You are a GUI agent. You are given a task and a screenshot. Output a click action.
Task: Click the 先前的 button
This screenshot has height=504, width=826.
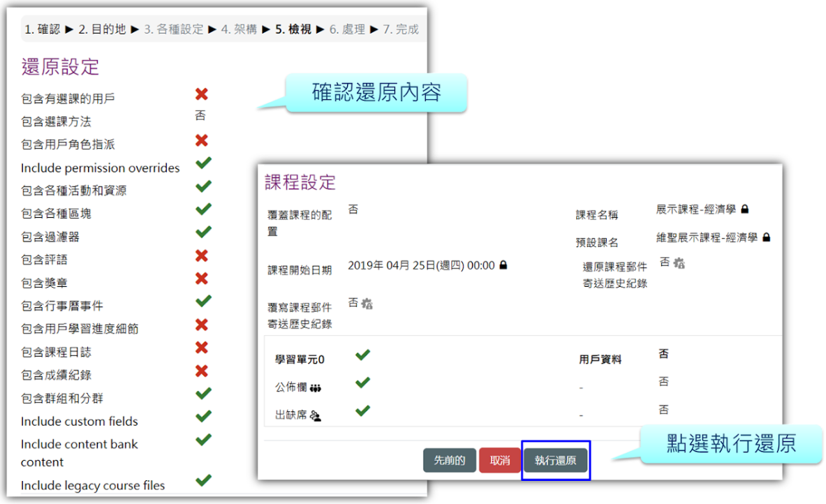point(449,461)
